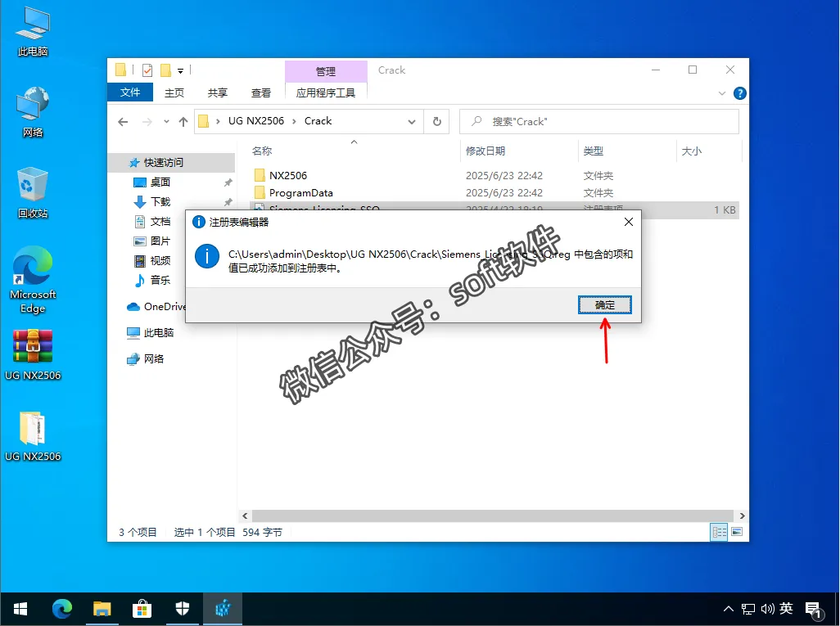The width and height of the screenshot is (840, 626).
Task: Click new folder quick access toolbar icon
Action: click(165, 70)
